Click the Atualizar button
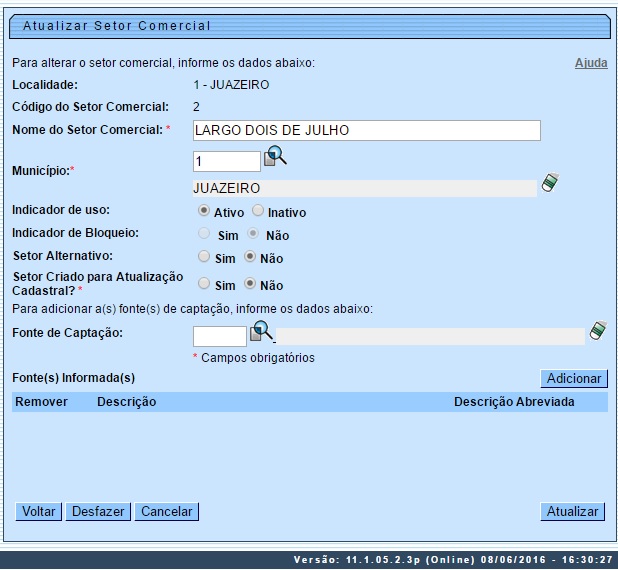The height and width of the screenshot is (570, 618). (572, 511)
